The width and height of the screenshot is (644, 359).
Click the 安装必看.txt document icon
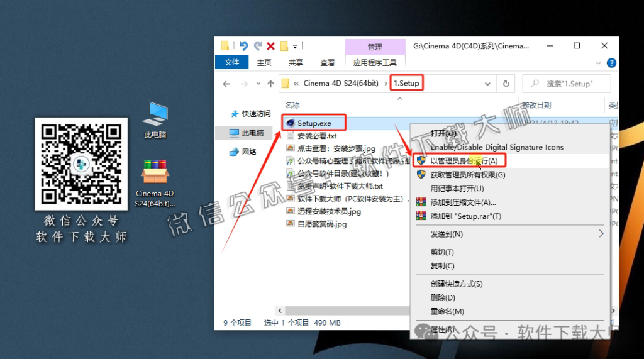[x=291, y=136]
